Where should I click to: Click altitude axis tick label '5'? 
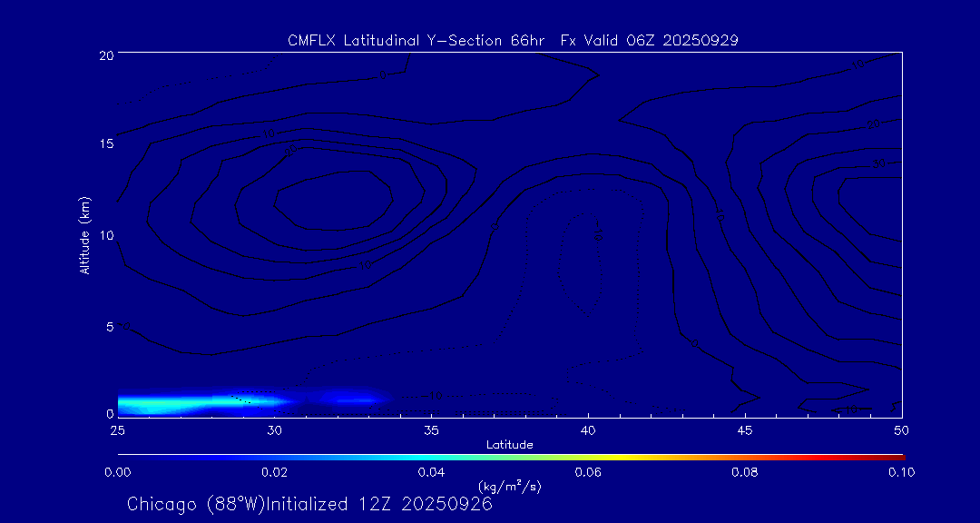point(109,327)
